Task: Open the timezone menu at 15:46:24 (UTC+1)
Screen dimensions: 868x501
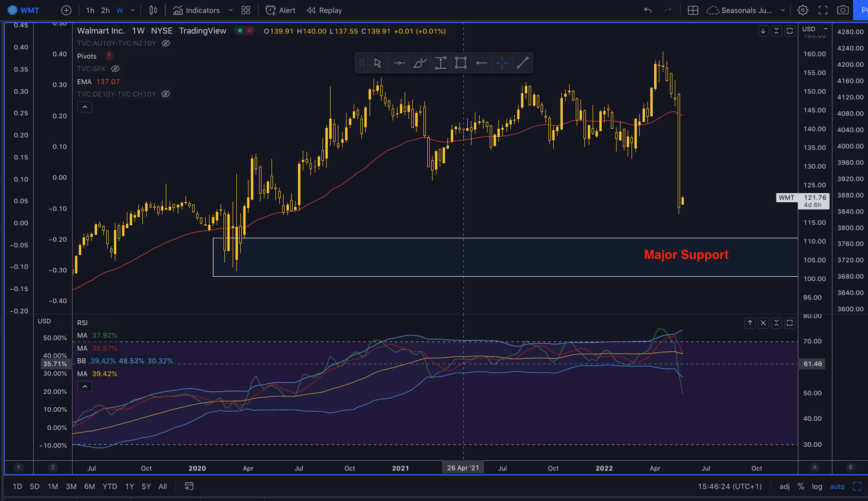Action: pyautogui.click(x=730, y=486)
